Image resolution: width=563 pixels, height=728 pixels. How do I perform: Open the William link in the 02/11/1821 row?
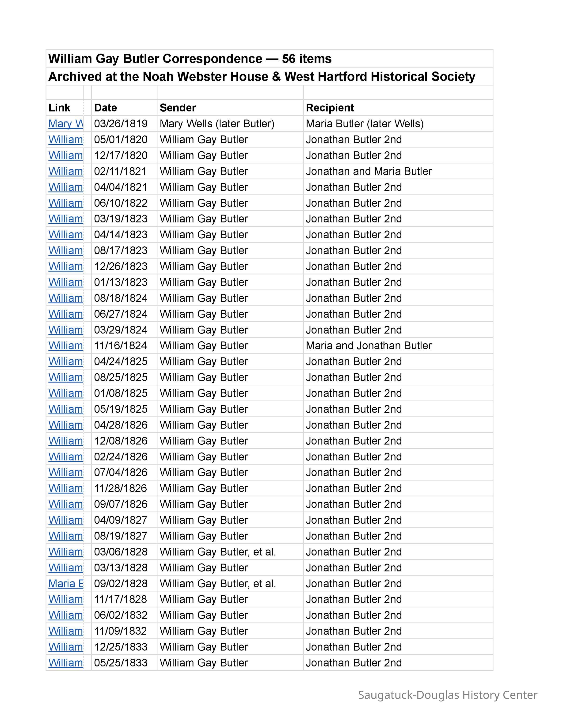pos(66,171)
